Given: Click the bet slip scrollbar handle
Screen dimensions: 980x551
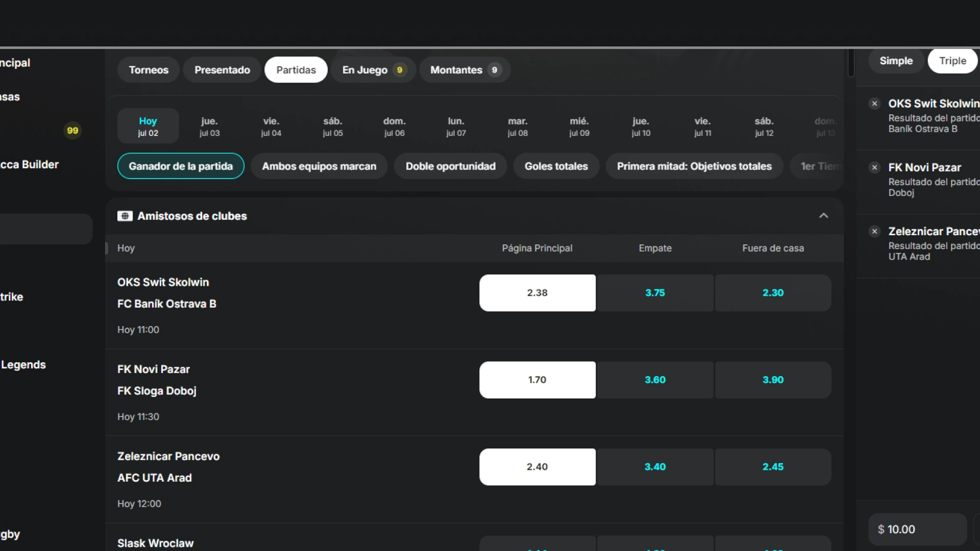Looking at the screenshot, I should (851, 63).
